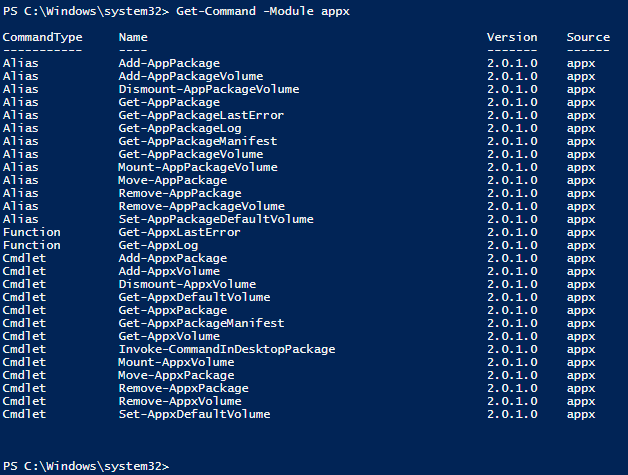This screenshot has width=628, height=475.
Task: Select the Add-AppPackage alias name
Action: click(x=169, y=63)
